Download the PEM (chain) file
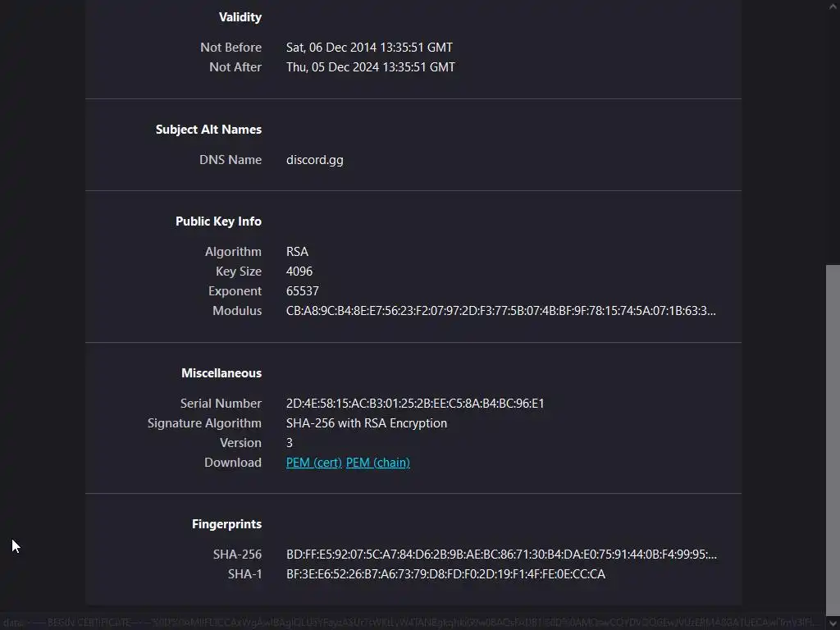The width and height of the screenshot is (840, 630). 377,463
